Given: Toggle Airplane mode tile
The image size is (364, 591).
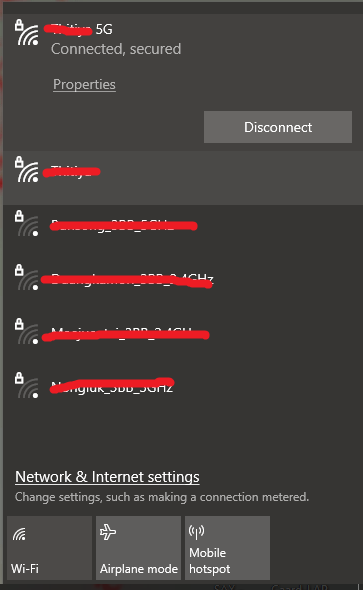Looking at the screenshot, I should (138, 548).
